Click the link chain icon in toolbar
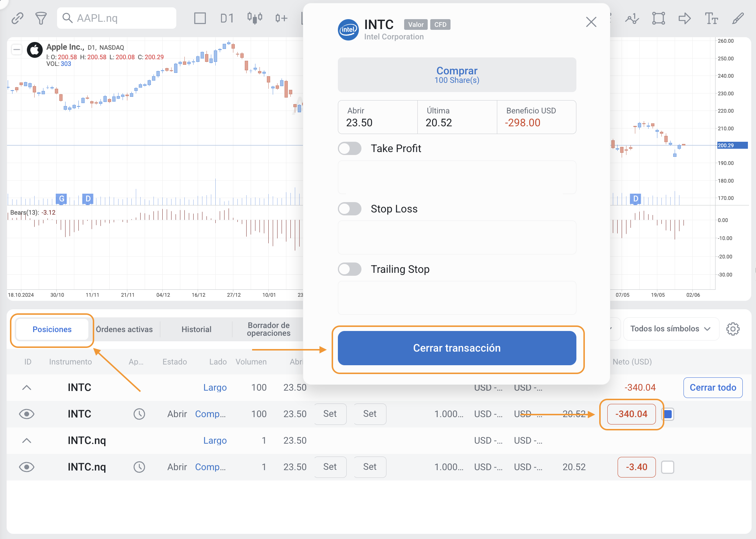Image resolution: width=756 pixels, height=539 pixels. tap(17, 18)
